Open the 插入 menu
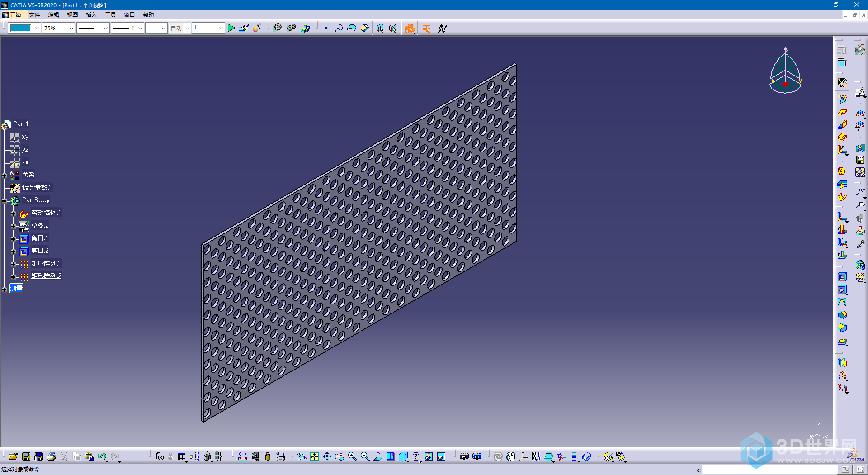 point(91,15)
